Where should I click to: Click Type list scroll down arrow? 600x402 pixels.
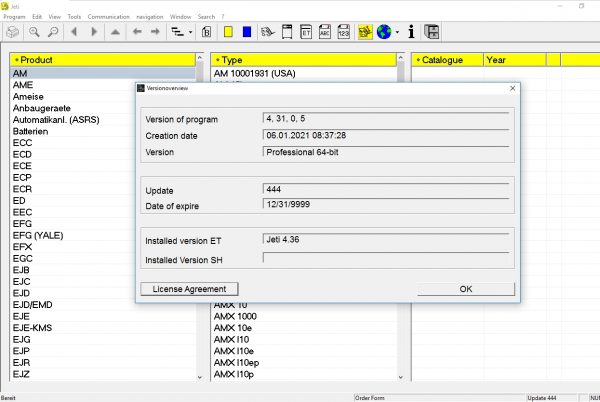[401, 377]
